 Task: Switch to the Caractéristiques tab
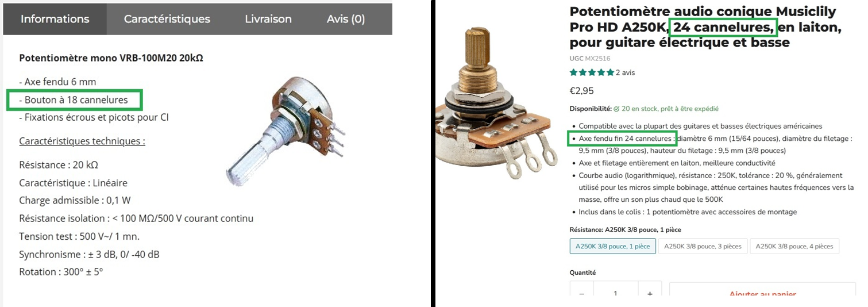(x=167, y=19)
